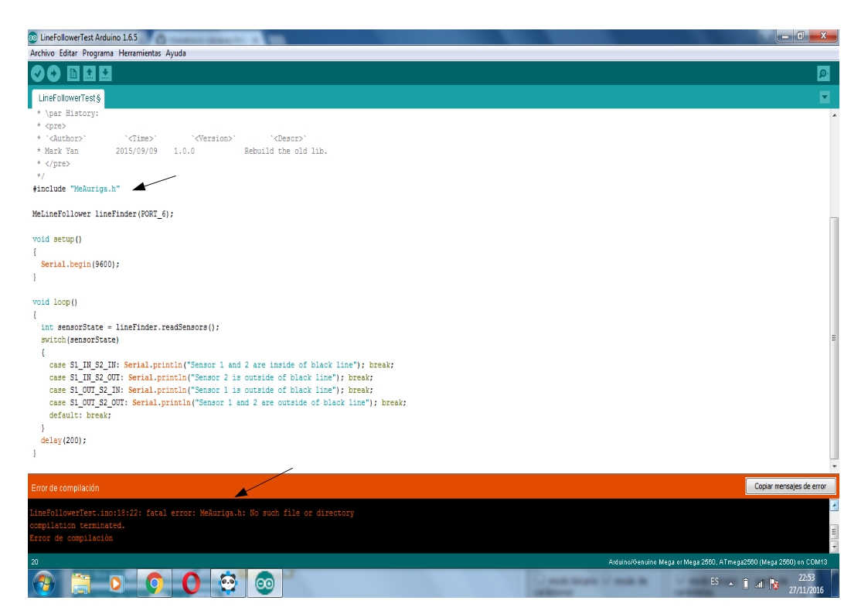Open the Editar menu

68,53
